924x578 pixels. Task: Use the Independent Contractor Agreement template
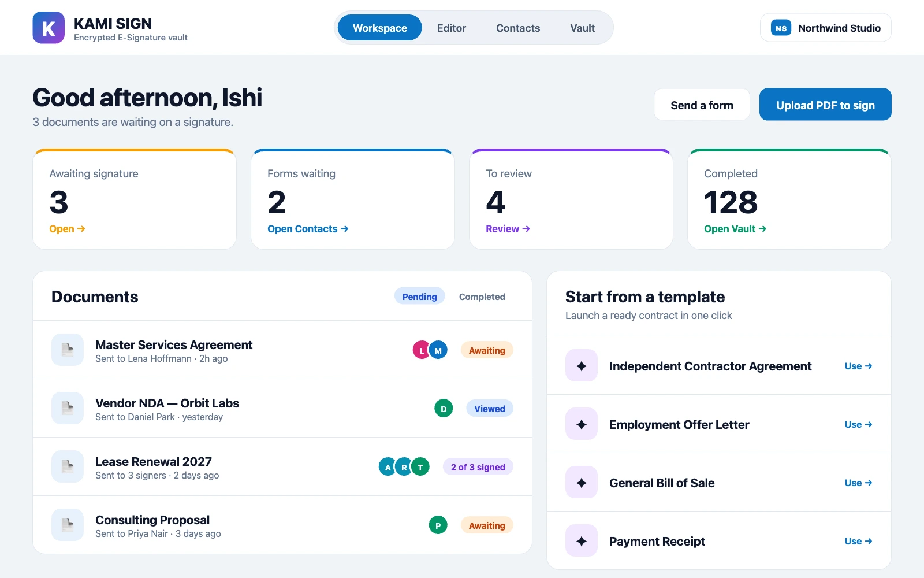pos(858,365)
